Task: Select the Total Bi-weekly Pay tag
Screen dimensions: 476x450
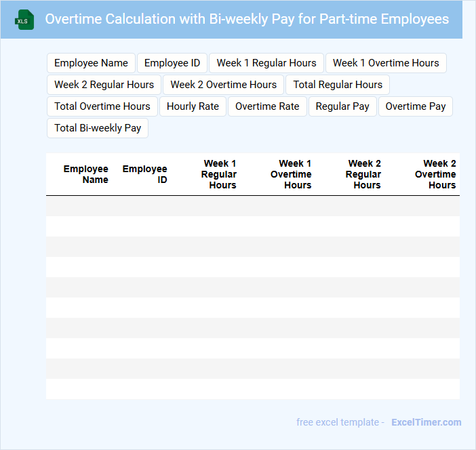Action: 98,128
